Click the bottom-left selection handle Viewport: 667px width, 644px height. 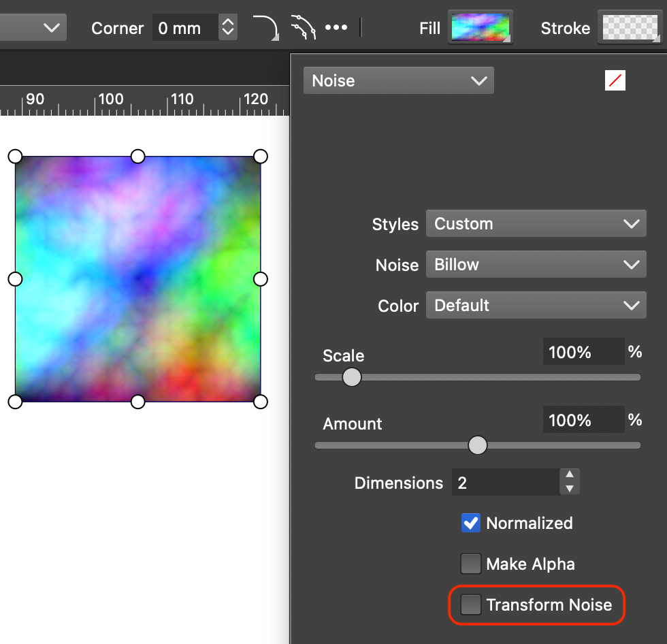(x=15, y=402)
